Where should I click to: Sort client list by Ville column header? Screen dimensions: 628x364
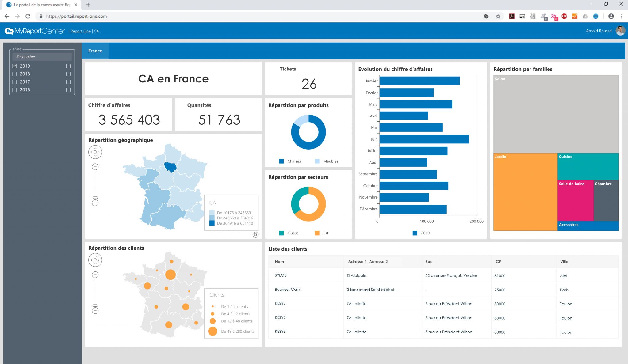click(564, 262)
